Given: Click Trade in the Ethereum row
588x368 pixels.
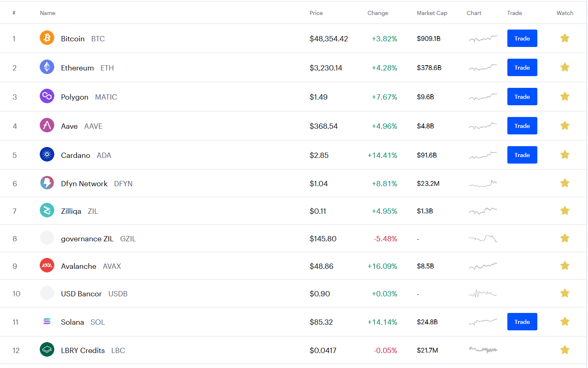Looking at the screenshot, I should 522,68.
